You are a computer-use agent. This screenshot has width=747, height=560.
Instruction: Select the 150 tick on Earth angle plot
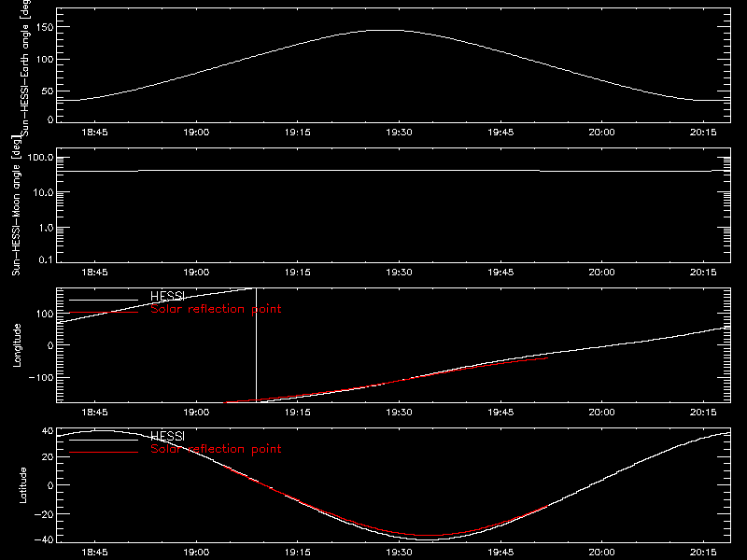[45, 27]
